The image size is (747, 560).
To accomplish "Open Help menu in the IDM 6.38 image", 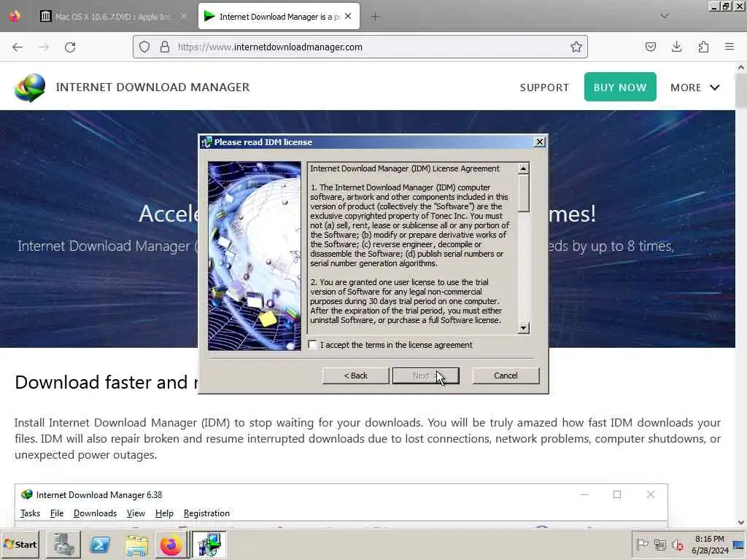I will (x=164, y=513).
